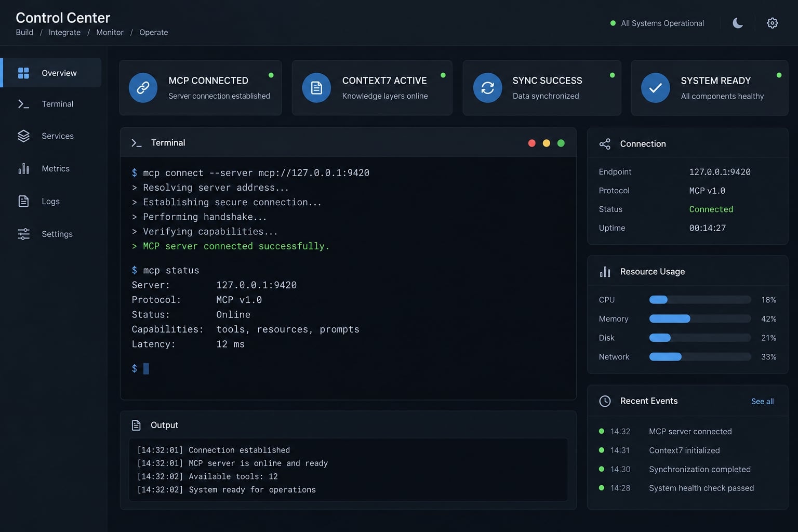Image resolution: width=798 pixels, height=532 pixels.
Task: Click the Endpoint value in Connection panel
Action: pyautogui.click(x=720, y=171)
